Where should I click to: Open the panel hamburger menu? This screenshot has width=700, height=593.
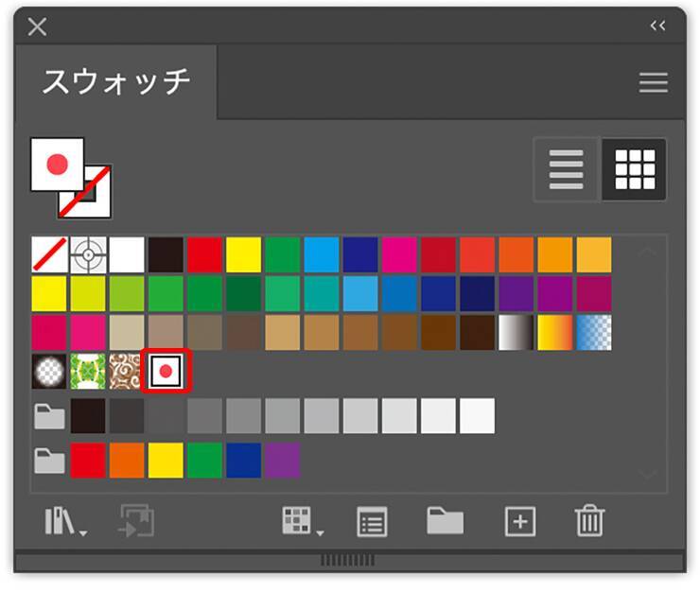[x=653, y=82]
